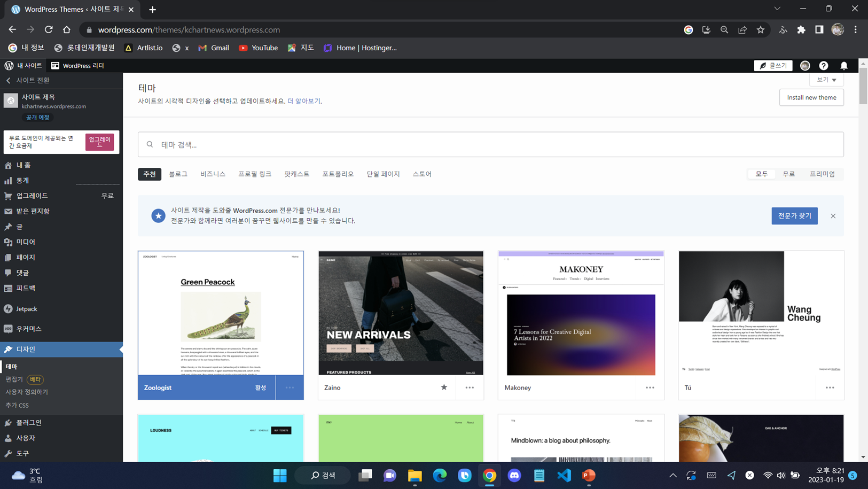Open 추가 CSS submenu item
The height and width of the screenshot is (489, 868).
point(17,405)
